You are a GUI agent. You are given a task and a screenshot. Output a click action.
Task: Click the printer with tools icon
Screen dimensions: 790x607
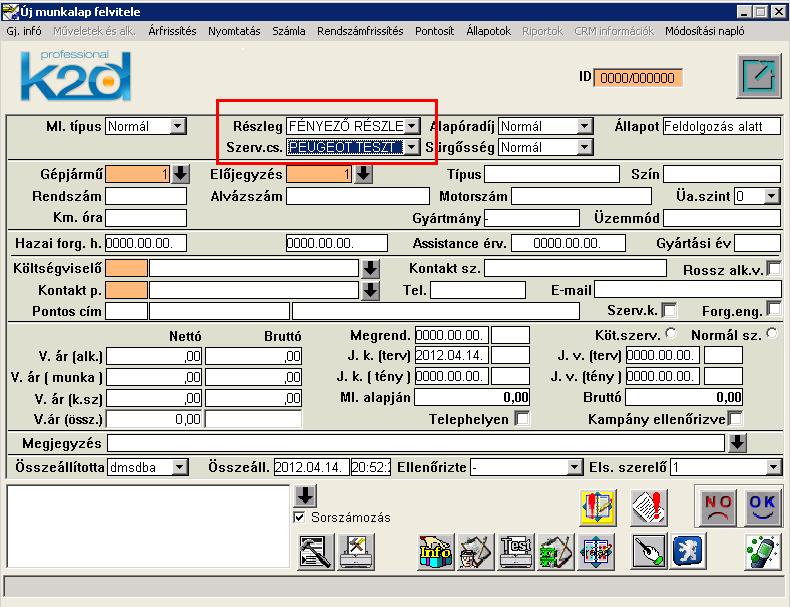pos(357,552)
